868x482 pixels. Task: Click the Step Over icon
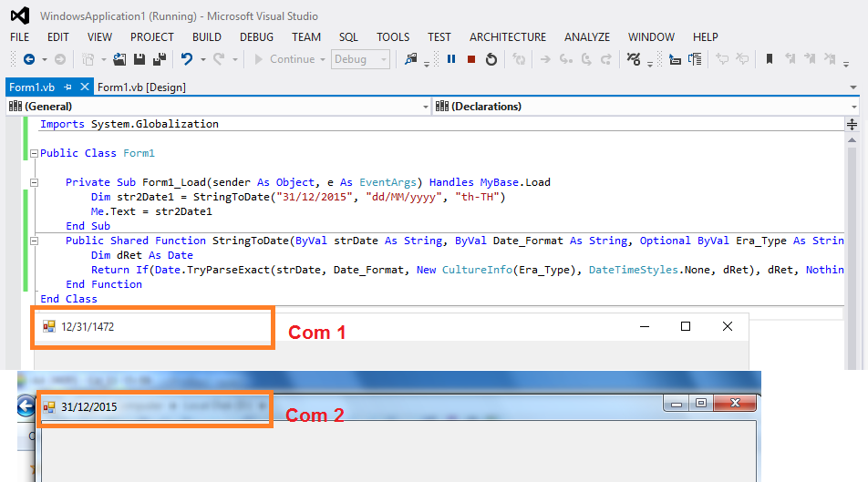tap(586, 59)
